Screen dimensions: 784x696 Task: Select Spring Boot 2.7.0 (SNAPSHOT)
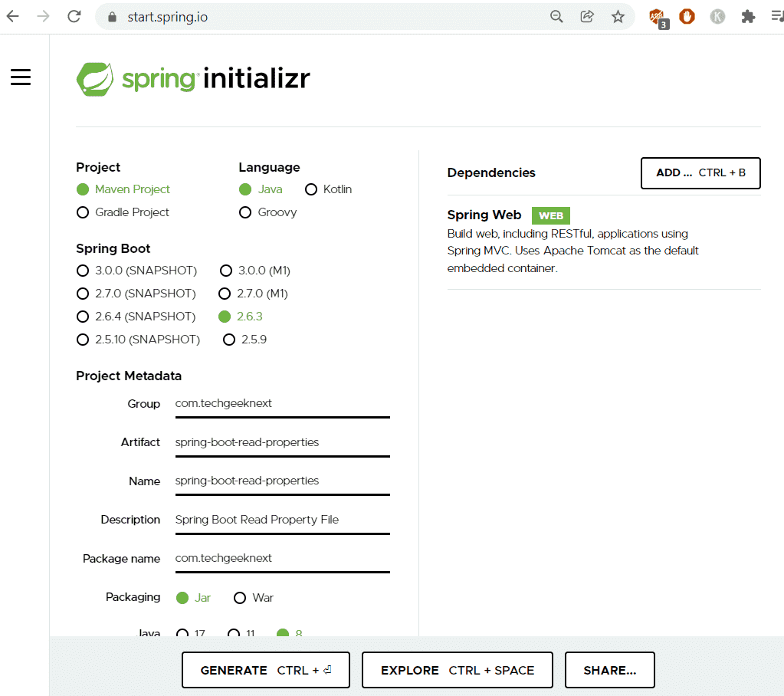pos(136,294)
